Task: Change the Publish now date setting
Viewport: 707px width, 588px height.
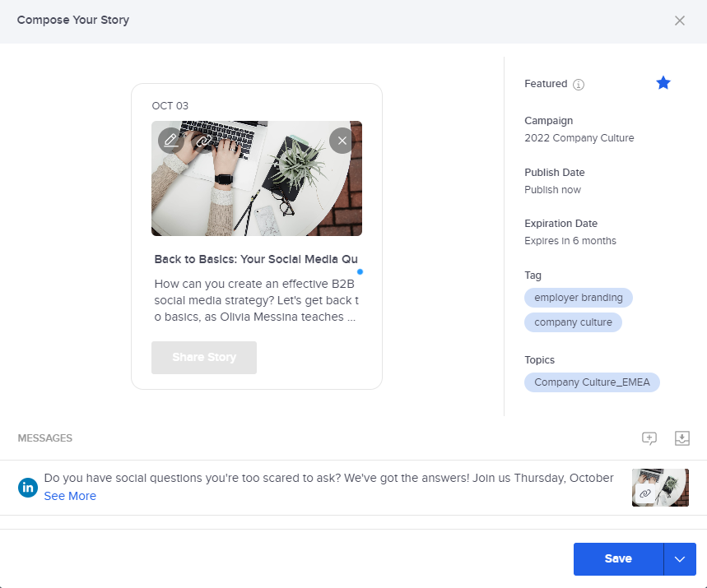Action: click(552, 190)
